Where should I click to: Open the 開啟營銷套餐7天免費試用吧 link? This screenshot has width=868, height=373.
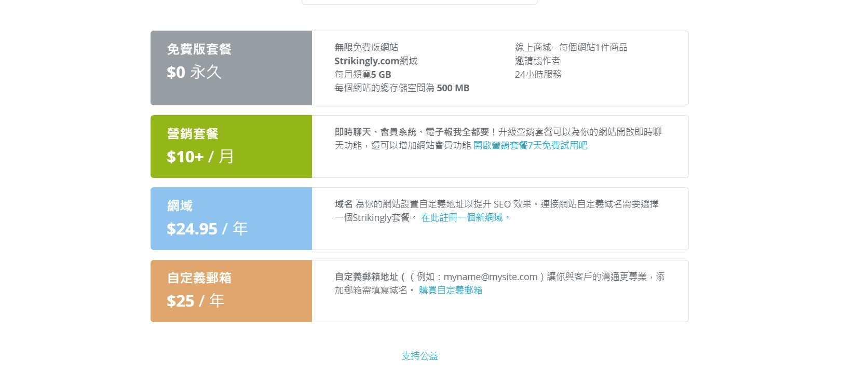click(x=530, y=146)
